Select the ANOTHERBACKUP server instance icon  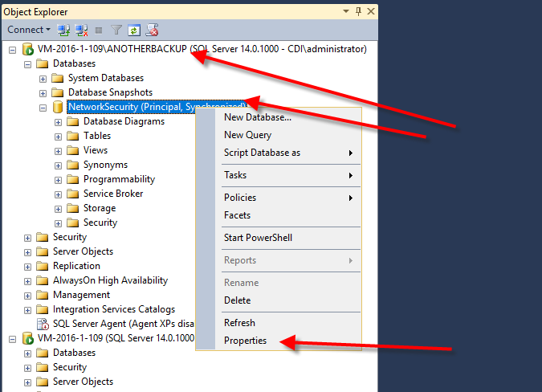point(27,49)
